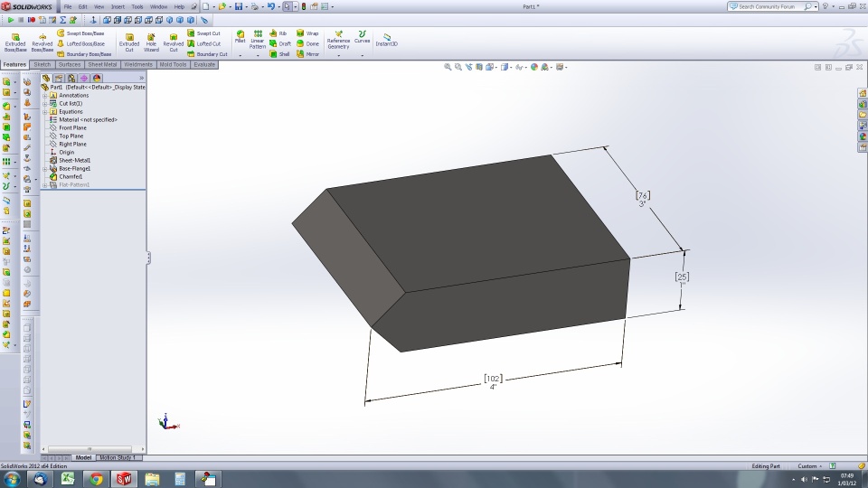868x488 pixels.
Task: Click the Save icon in the top toolbar
Action: point(239,6)
